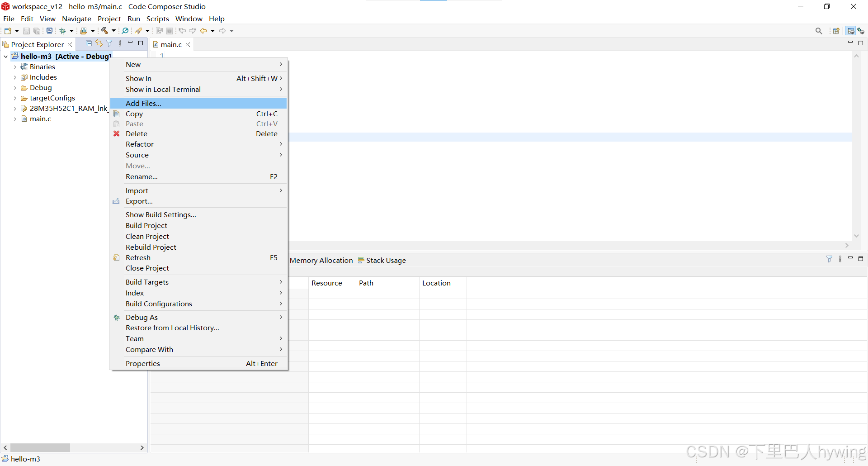This screenshot has width=868, height=466.
Task: Open the Navigate menu
Action: tap(76, 19)
